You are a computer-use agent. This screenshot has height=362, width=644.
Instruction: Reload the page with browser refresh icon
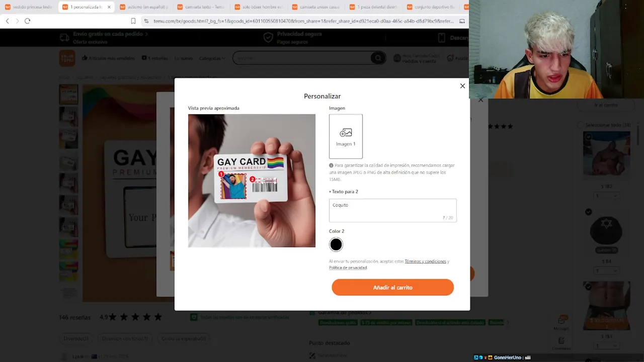coord(27,21)
